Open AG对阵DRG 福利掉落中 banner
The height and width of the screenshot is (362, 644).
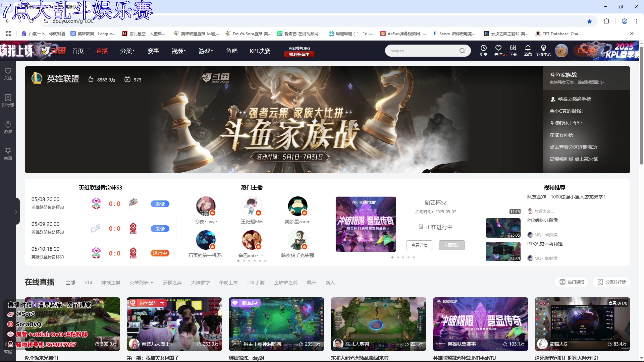(299, 51)
